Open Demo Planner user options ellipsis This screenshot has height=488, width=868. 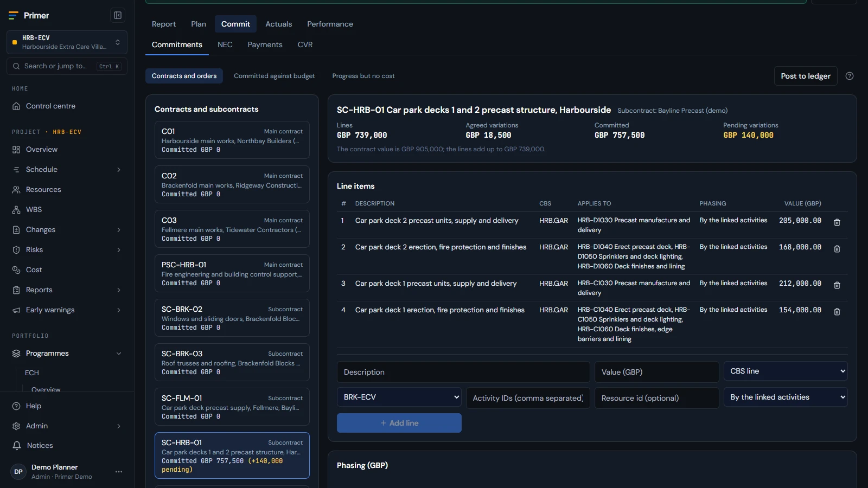click(119, 472)
